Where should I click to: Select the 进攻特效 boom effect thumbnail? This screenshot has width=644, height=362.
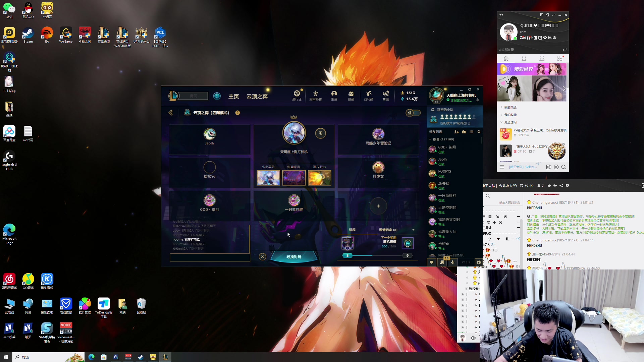point(320,178)
